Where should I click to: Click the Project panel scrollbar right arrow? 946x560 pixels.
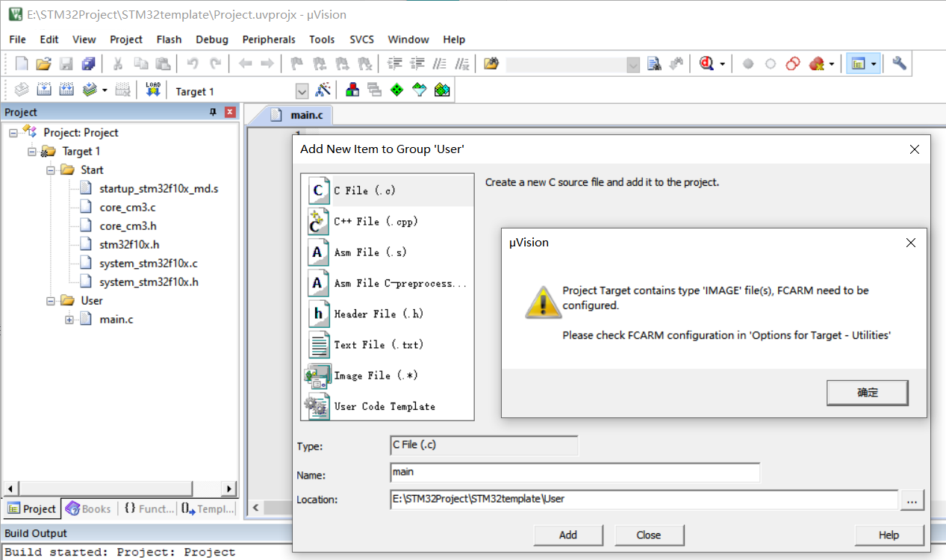point(228,488)
